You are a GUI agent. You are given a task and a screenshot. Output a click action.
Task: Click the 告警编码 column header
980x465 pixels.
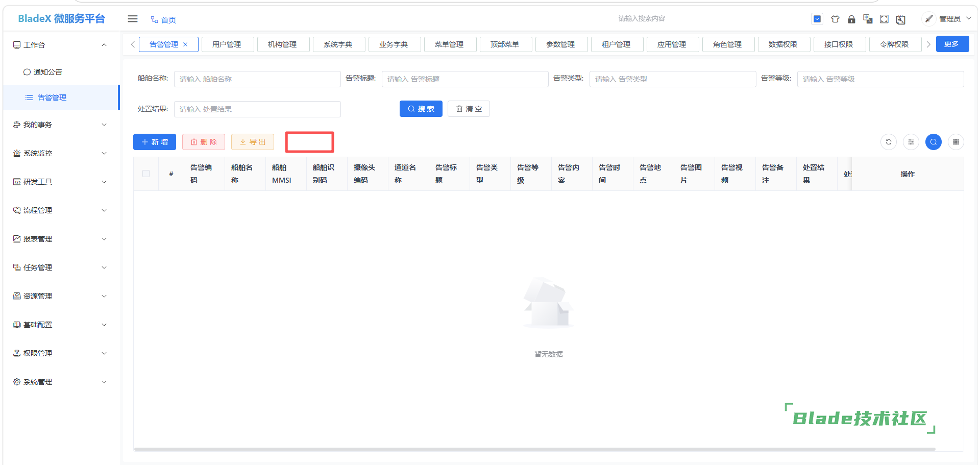(204, 174)
